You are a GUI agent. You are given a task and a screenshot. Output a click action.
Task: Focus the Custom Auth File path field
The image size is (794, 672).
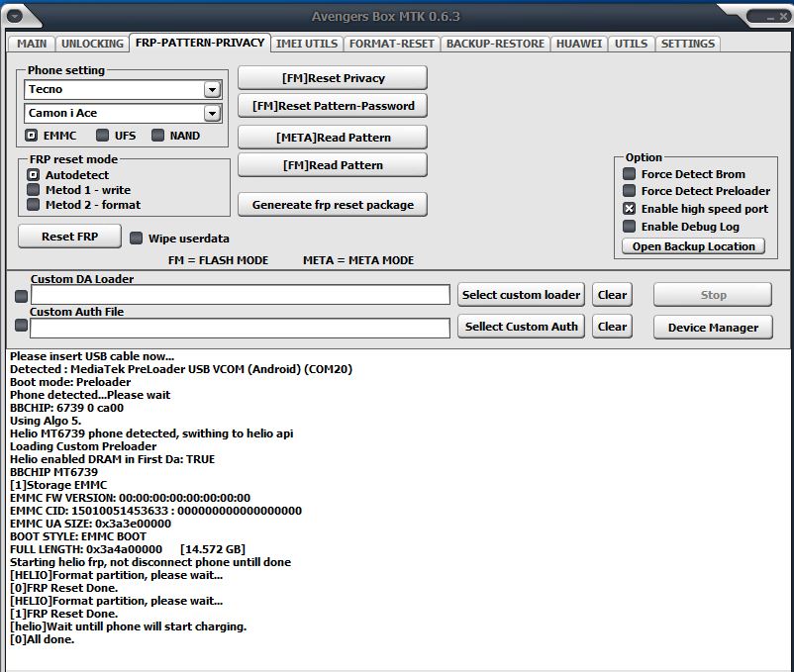(240, 328)
